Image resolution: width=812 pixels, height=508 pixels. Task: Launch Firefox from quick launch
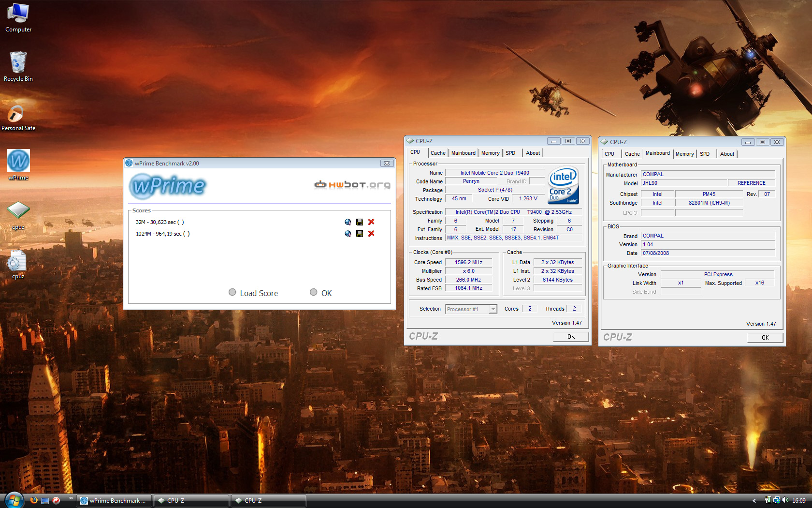[x=34, y=500]
